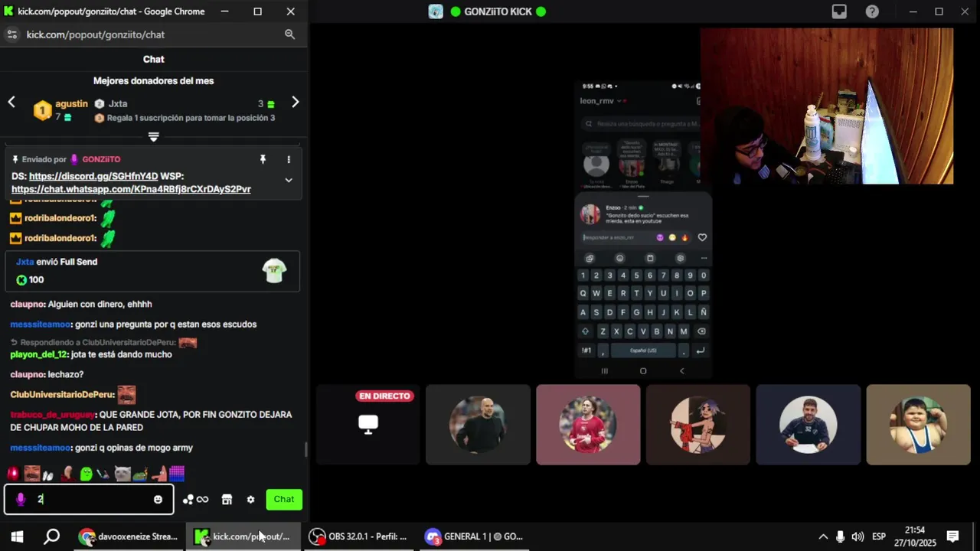Open username trabuco_de_uruguay in chat

pos(52,415)
